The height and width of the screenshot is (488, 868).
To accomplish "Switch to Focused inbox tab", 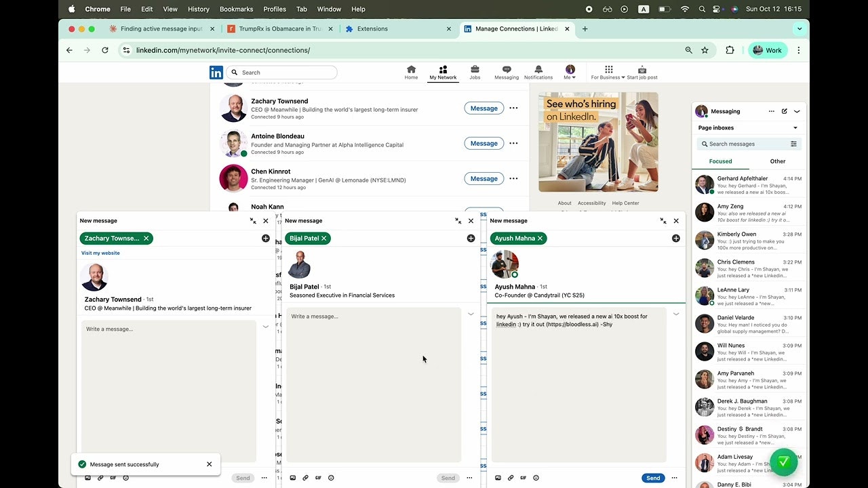I will [x=720, y=161].
